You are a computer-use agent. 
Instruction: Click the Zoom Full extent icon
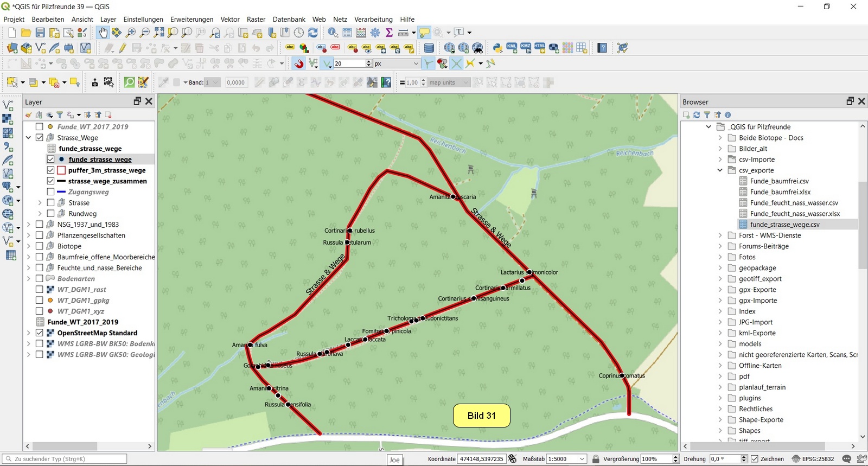[159, 33]
